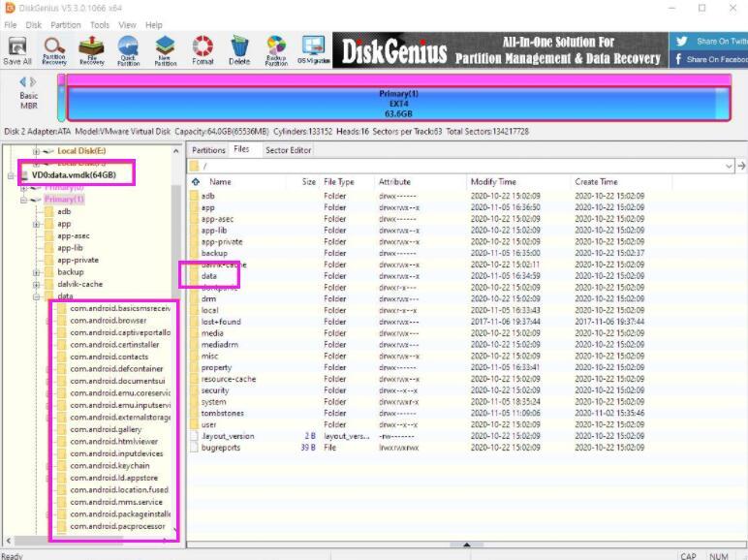Screen dimensions: 748x560
Task: Switch to the Sector Editor tab
Action: 288,150
